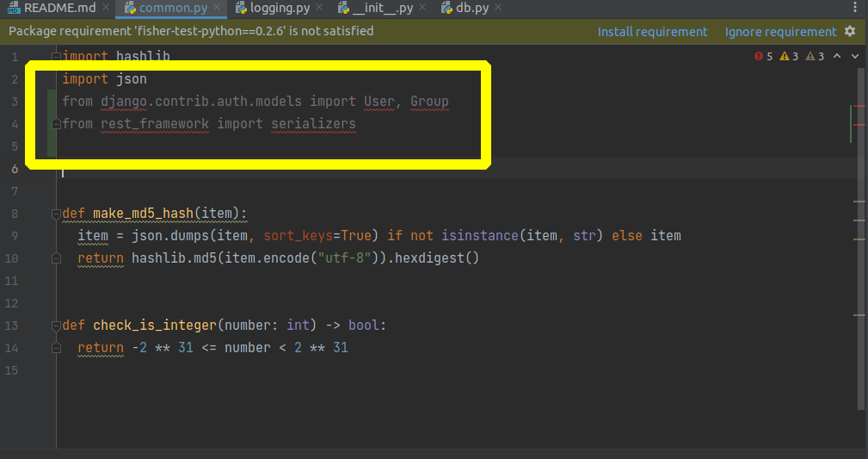This screenshot has width=868, height=459.
Task: Click line number 6 in gutter
Action: click(x=15, y=169)
